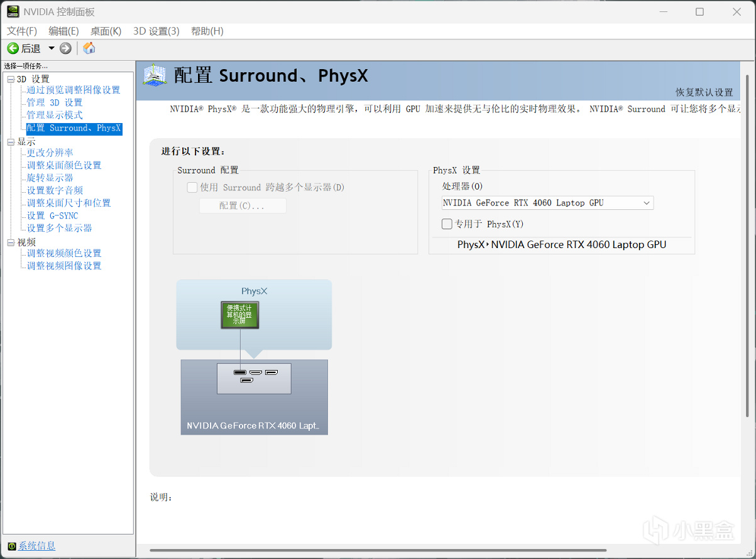Click the 恢复默认设置 link
Image resolution: width=756 pixels, height=559 pixels.
click(x=704, y=92)
